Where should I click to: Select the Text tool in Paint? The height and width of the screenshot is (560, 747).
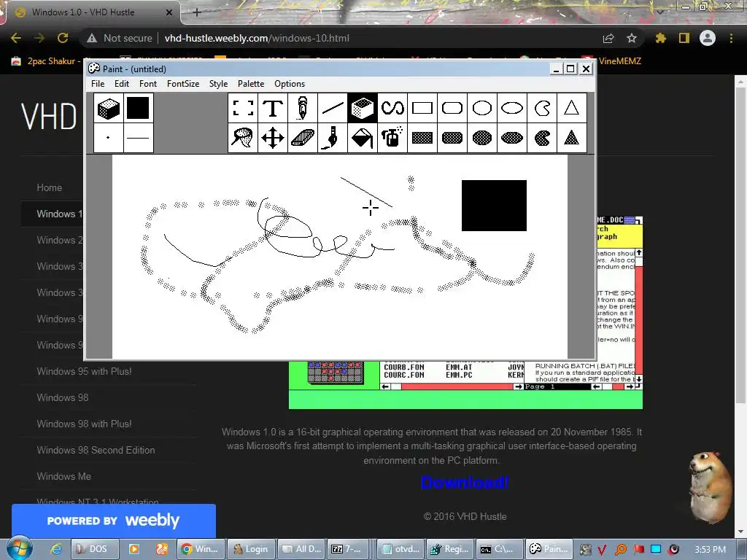273,108
